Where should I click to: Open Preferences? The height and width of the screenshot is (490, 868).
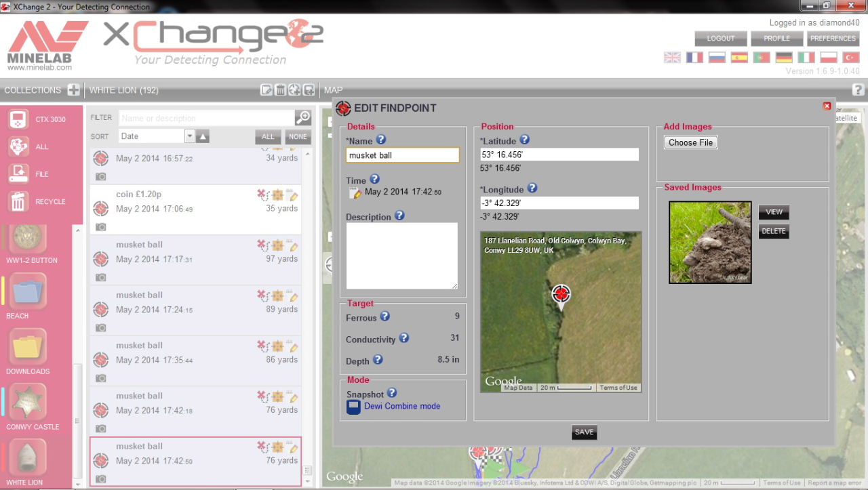[833, 39]
